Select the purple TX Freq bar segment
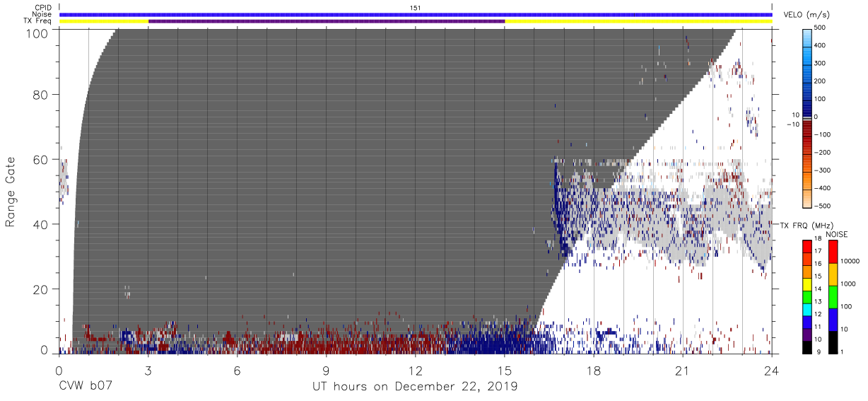The image size is (868, 401). click(327, 21)
